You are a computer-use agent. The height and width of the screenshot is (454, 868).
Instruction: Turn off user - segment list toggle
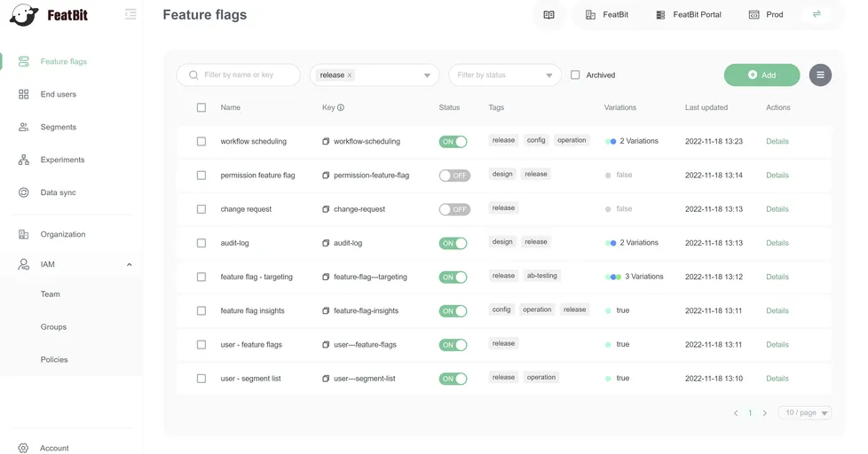coord(453,379)
